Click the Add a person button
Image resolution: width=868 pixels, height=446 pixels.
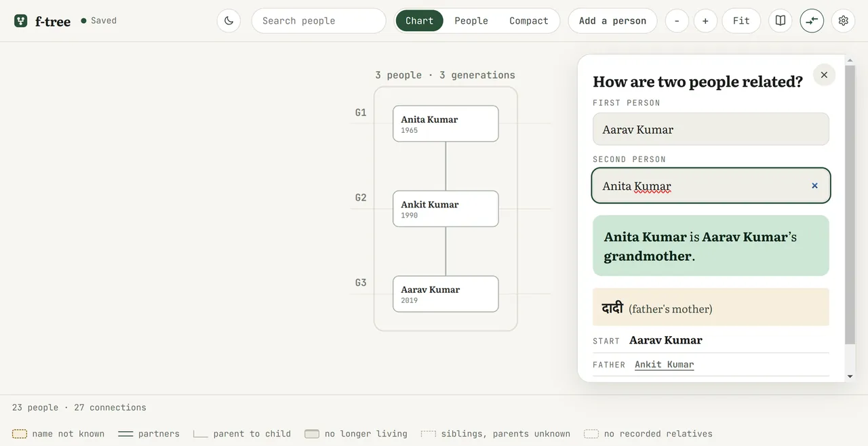pos(612,21)
